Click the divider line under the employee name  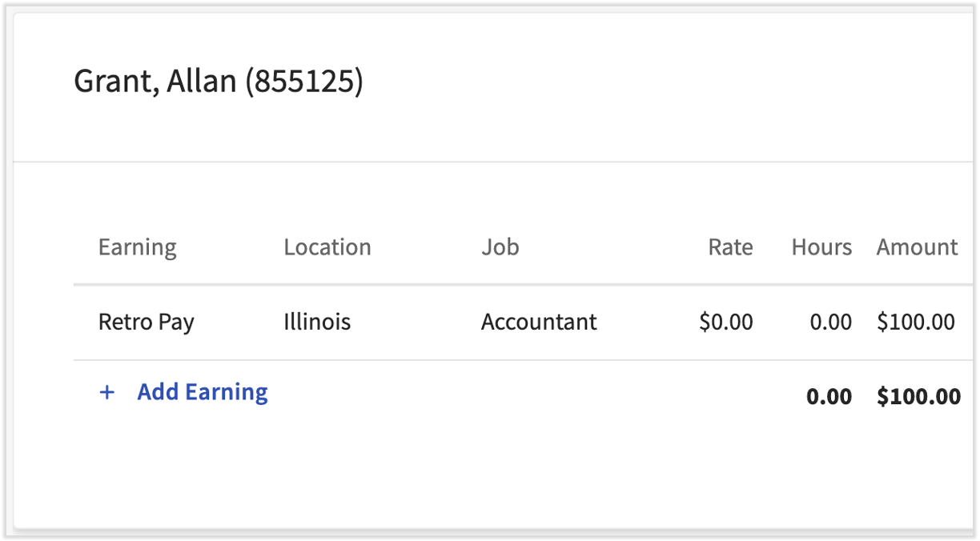click(x=480, y=162)
